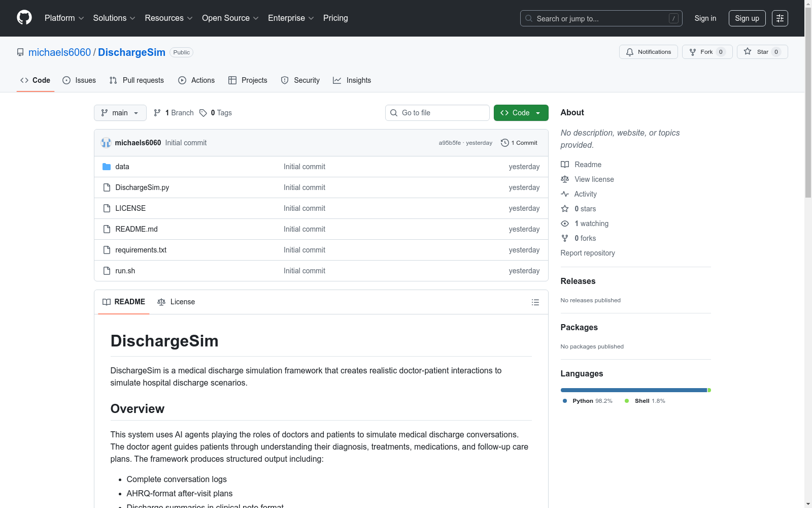
Task: Select the README tab
Action: pos(124,302)
